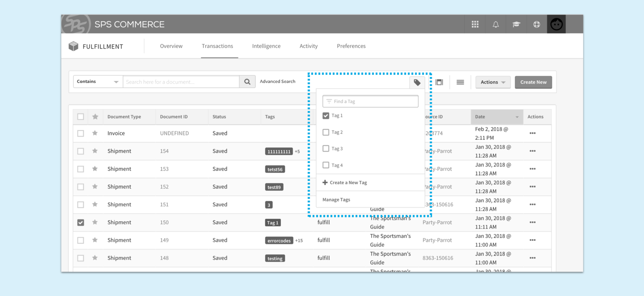This screenshot has width=644, height=296.
Task: Click the Find a Tag filter field
Action: (371, 101)
